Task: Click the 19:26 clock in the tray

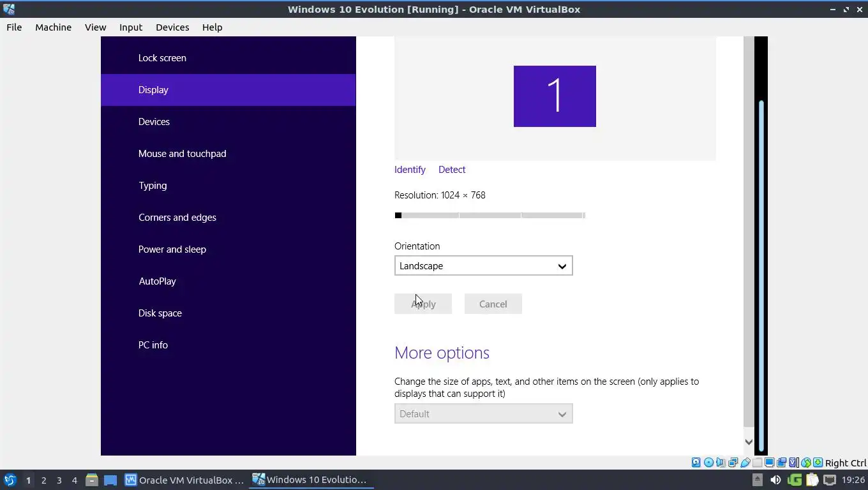Action: coord(853,480)
